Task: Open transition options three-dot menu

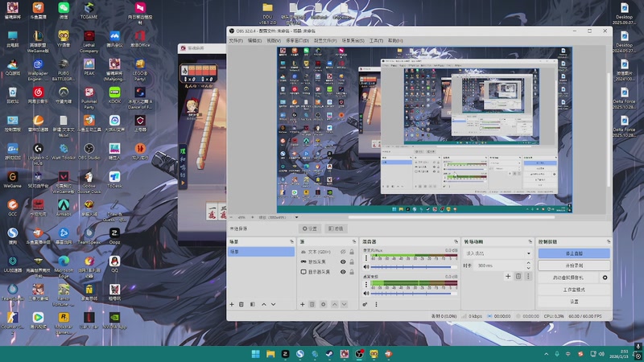Action: [529, 276]
